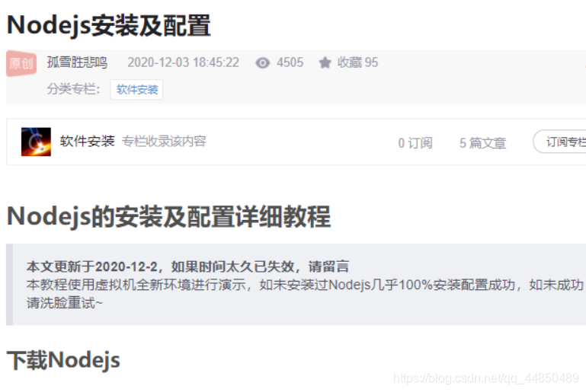586x392 pixels.
Task: Click the publish date 2020-12-03 18:45:22
Action: [x=183, y=62]
